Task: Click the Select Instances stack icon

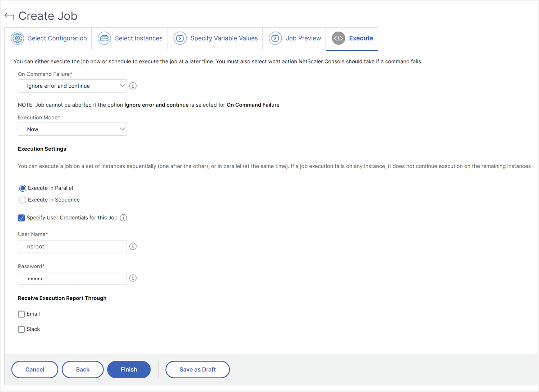Action: pyautogui.click(x=104, y=38)
